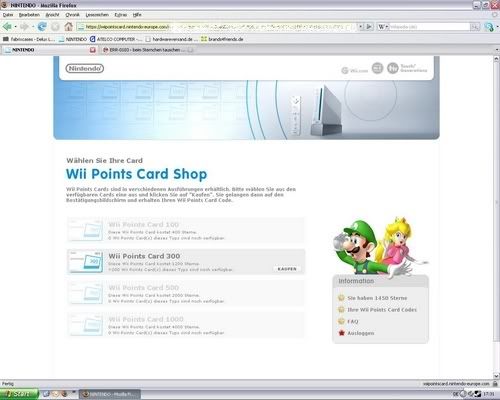Click the scrollbar up arrow
The height and width of the screenshot is (400, 500).
[496, 59]
